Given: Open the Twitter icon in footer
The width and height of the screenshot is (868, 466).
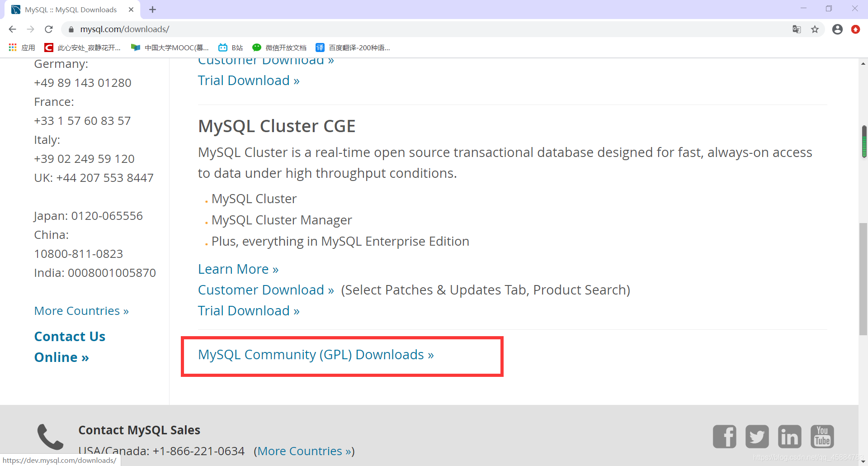Looking at the screenshot, I should click(x=757, y=437).
